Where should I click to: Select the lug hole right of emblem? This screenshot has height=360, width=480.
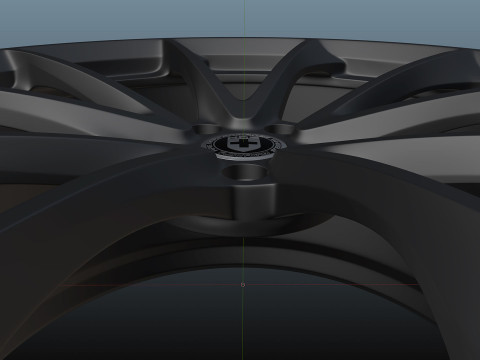coord(281,129)
